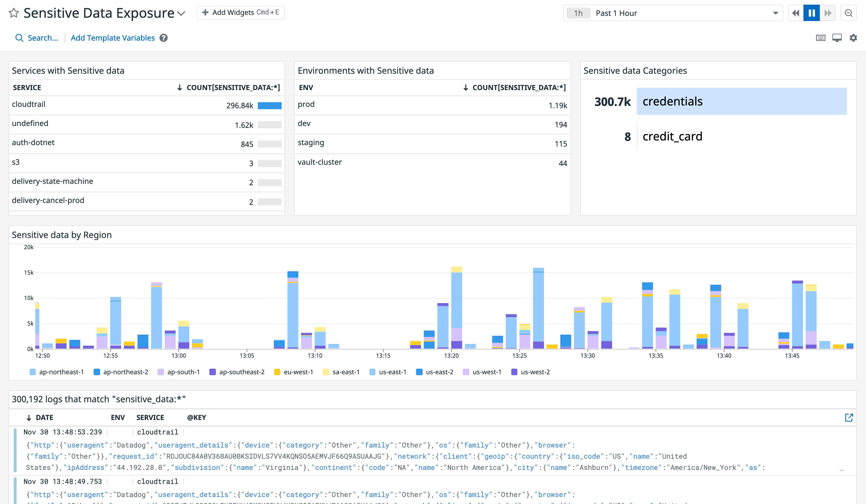The height and width of the screenshot is (504, 866).
Task: Enter TV mode via monitor icon
Action: [837, 38]
